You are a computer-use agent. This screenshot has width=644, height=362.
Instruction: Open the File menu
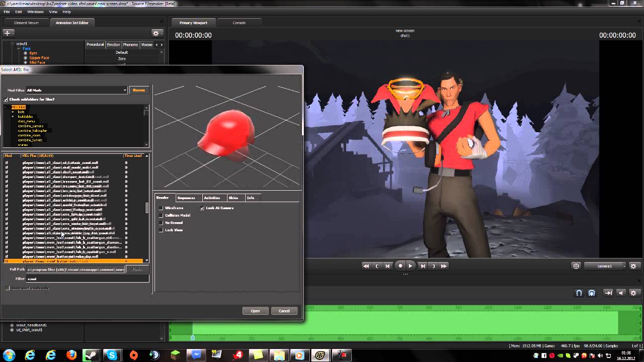[x=7, y=12]
